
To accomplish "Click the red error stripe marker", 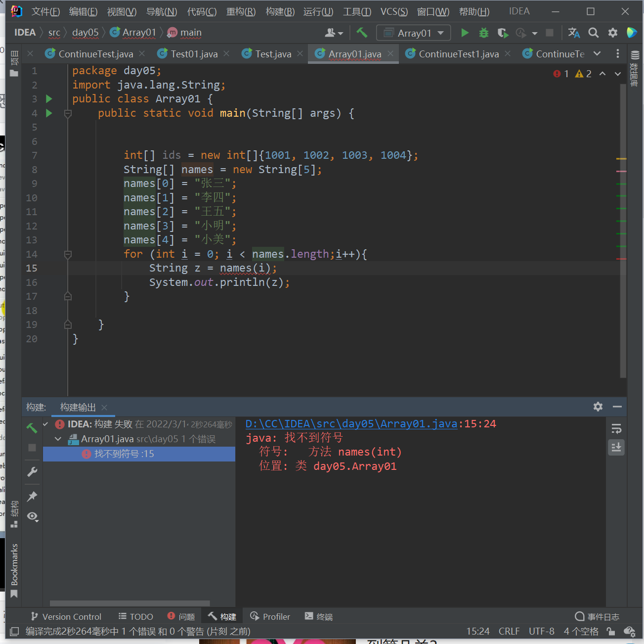I will point(621,259).
